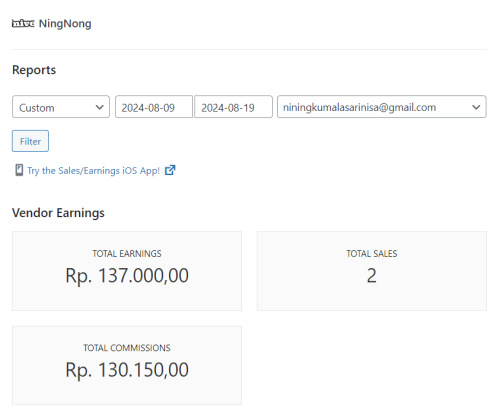Open the Custom date range dropdown
Screen dimensions: 500x417
tap(61, 107)
